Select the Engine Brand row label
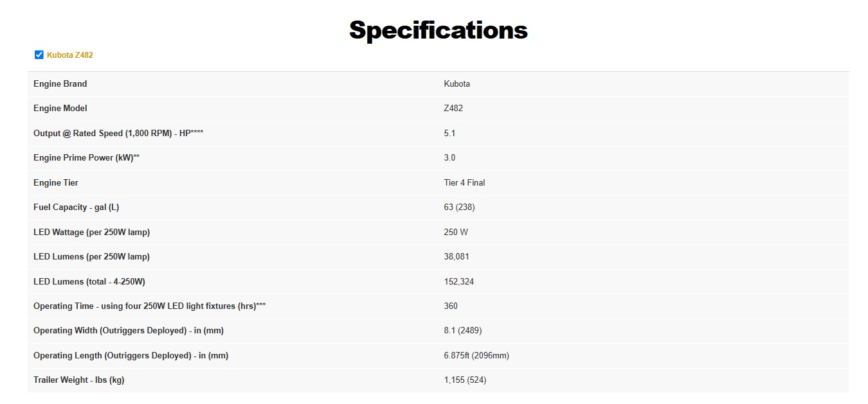The width and height of the screenshot is (868, 404). click(60, 84)
